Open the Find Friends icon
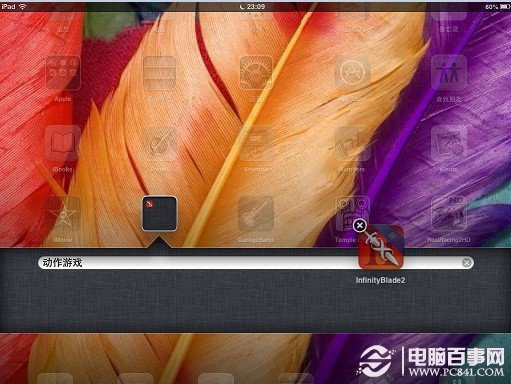This screenshot has height=384, width=511. [x=449, y=73]
